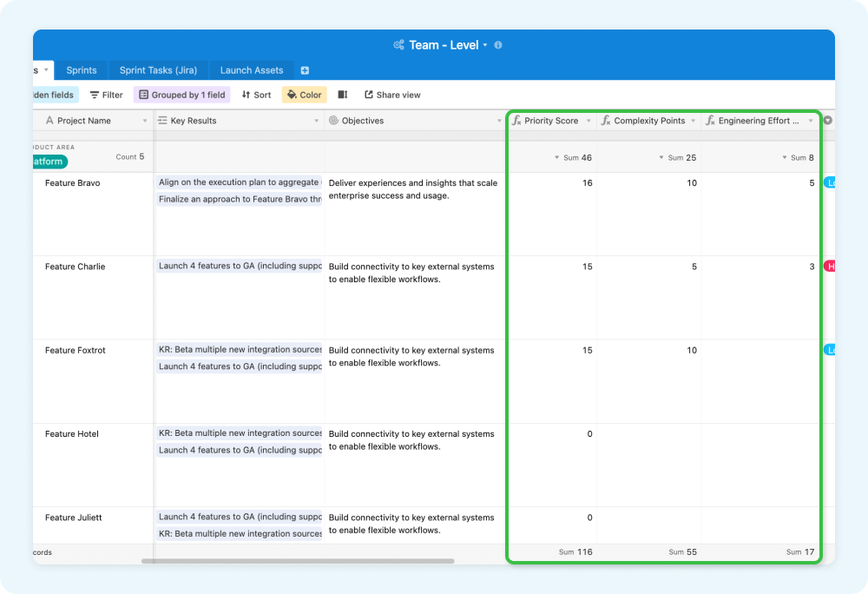Switch to the Sprints tab
868x594 pixels.
point(81,69)
